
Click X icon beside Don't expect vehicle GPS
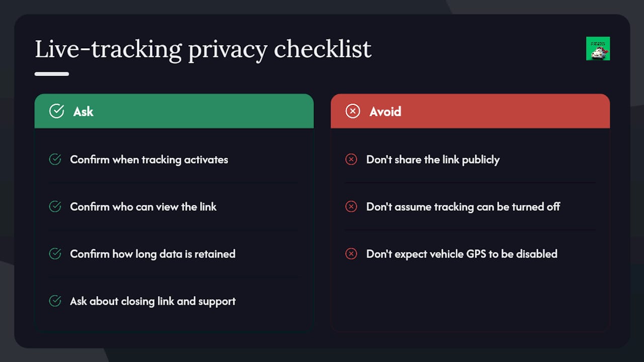tap(351, 254)
